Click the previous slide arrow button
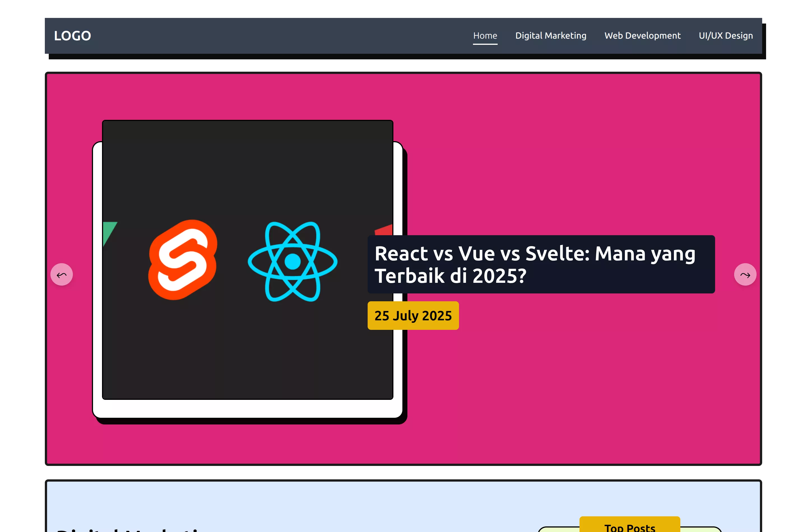The width and height of the screenshot is (807, 532). [61, 274]
